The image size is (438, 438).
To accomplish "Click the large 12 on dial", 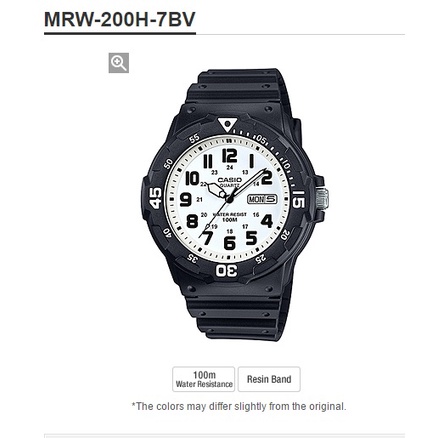I will 229,156.
